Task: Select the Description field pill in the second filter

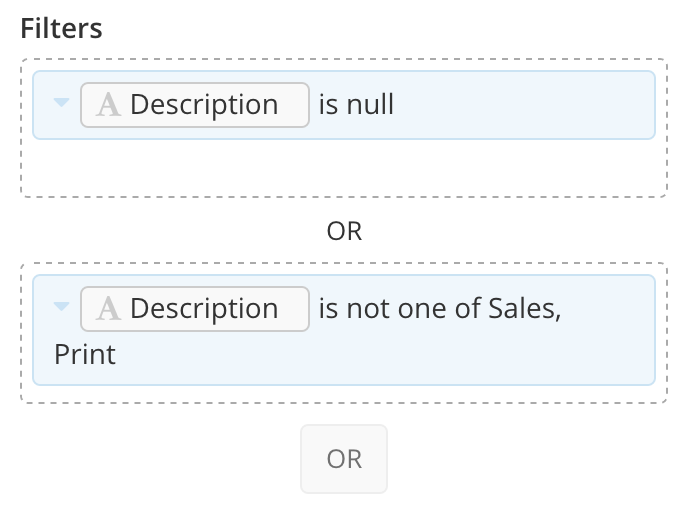Action: click(x=195, y=309)
